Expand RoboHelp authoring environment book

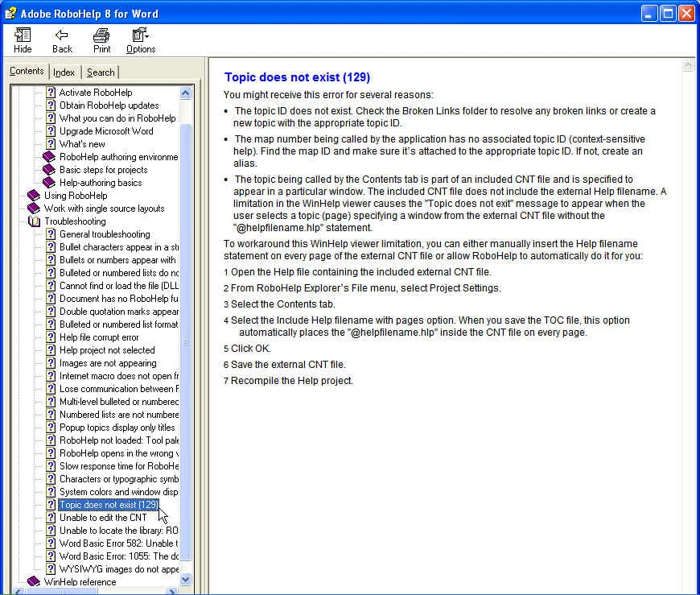tap(118, 157)
